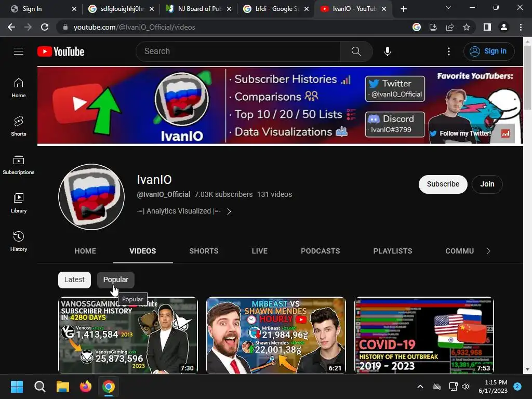Image resolution: width=532 pixels, height=399 pixels.
Task: Click the Discord IvanIO#3799 banner link
Action: click(395, 124)
